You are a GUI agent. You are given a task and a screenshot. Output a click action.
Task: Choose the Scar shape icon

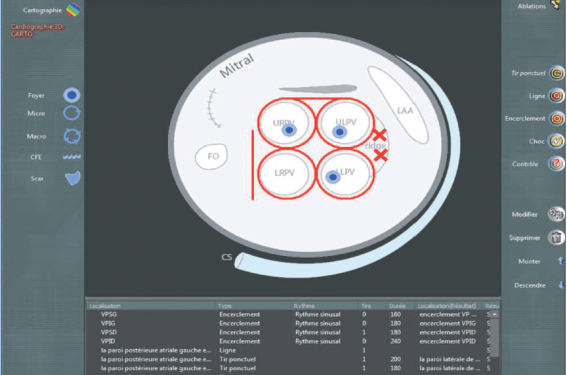tap(73, 178)
